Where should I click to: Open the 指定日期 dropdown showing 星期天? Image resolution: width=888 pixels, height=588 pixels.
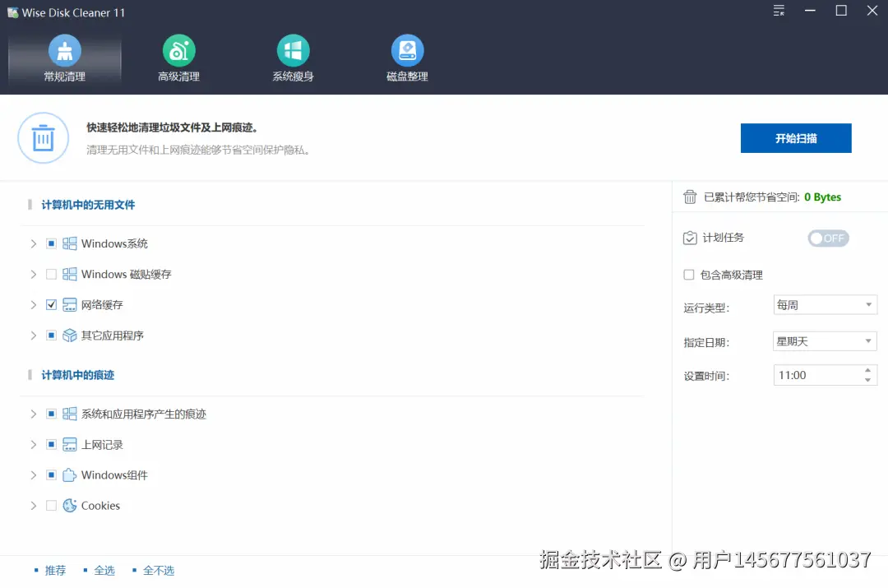pyautogui.click(x=825, y=340)
